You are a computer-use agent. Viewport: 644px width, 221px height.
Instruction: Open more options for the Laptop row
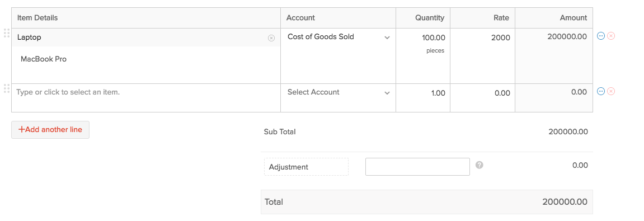(x=600, y=36)
